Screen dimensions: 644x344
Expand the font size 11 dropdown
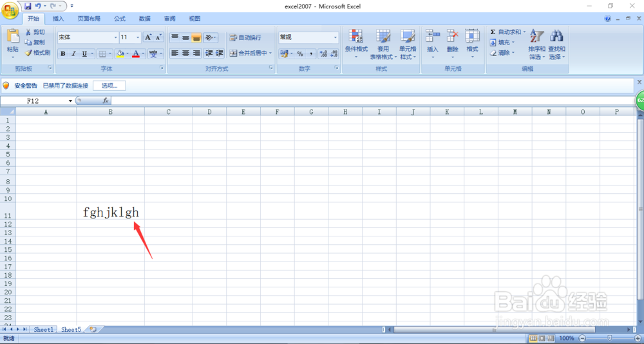[138, 37]
